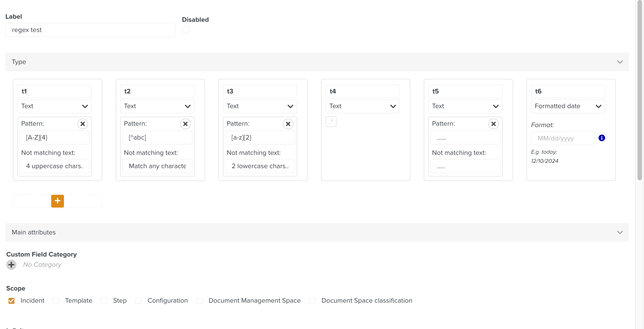Open the t1 type dropdown
Viewport: 644px width, 329px height.
(x=55, y=106)
